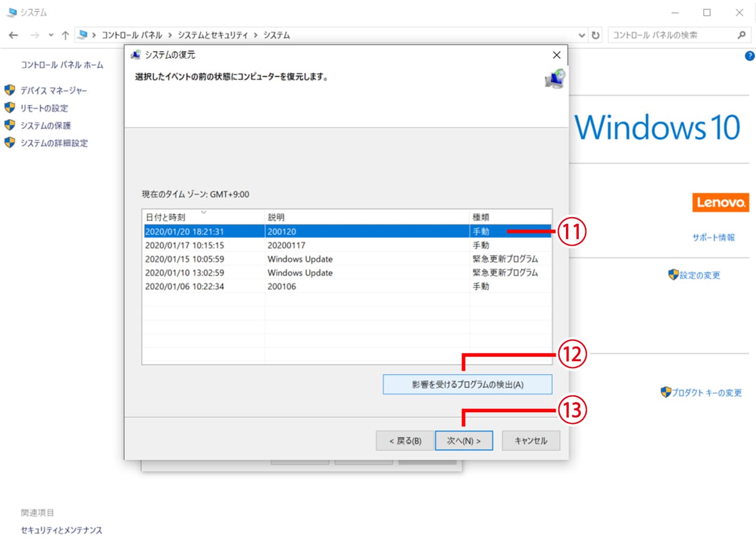This screenshot has width=756, height=553.
Task: Click the system restore computer icon in the dialog
Action: (x=555, y=79)
